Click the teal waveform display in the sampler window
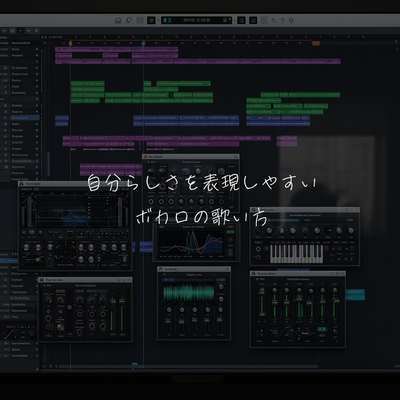The height and width of the screenshot is (400, 400). 189,292
